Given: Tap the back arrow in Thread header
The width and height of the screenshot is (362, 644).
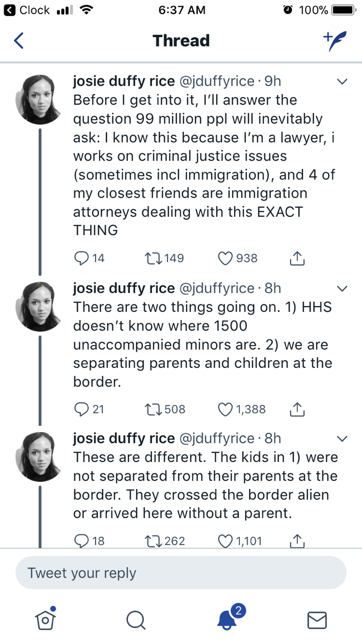Looking at the screenshot, I should tap(19, 41).
